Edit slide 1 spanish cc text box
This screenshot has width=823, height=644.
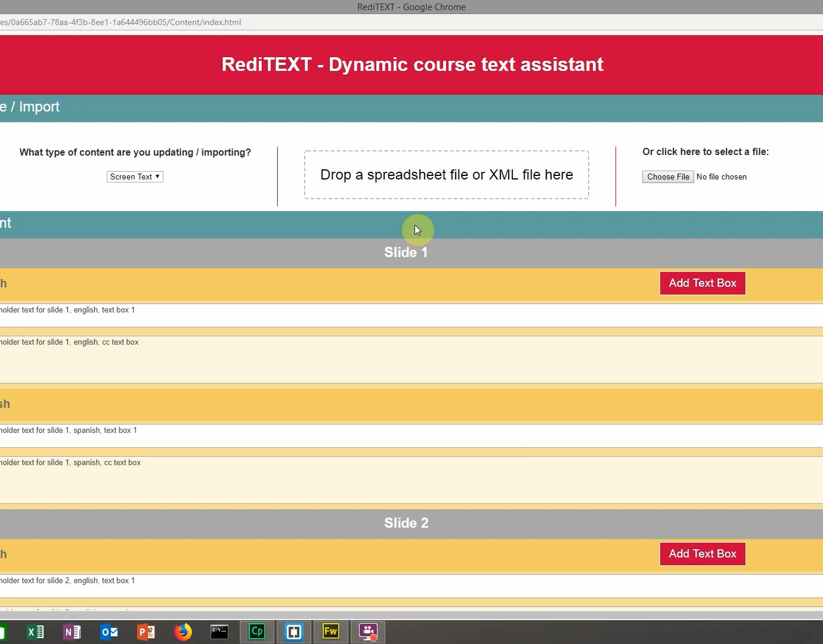(411, 480)
